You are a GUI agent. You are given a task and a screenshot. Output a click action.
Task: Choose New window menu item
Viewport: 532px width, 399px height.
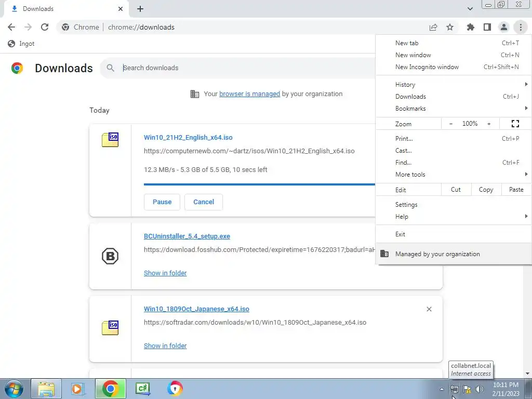coord(454,55)
